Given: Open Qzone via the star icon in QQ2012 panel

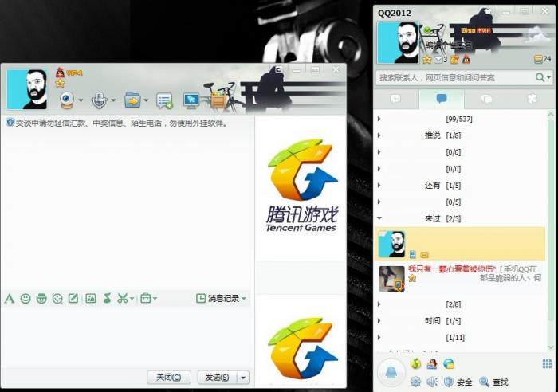Looking at the screenshot, I should (x=426, y=60).
